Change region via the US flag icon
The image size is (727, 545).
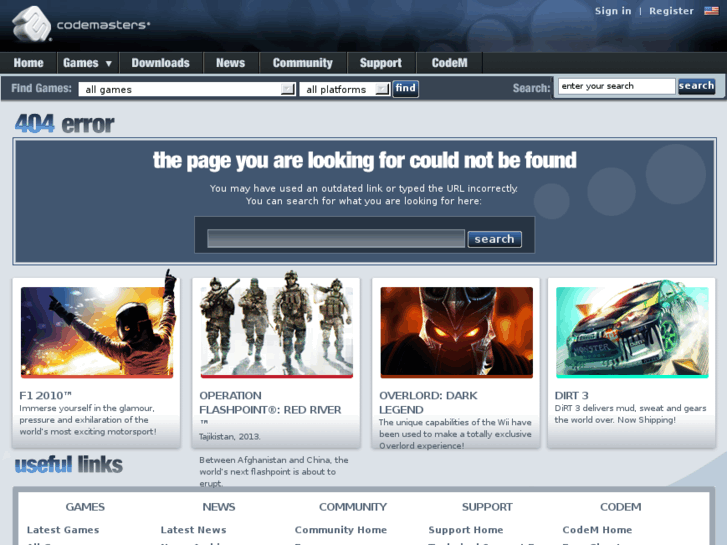(711, 11)
